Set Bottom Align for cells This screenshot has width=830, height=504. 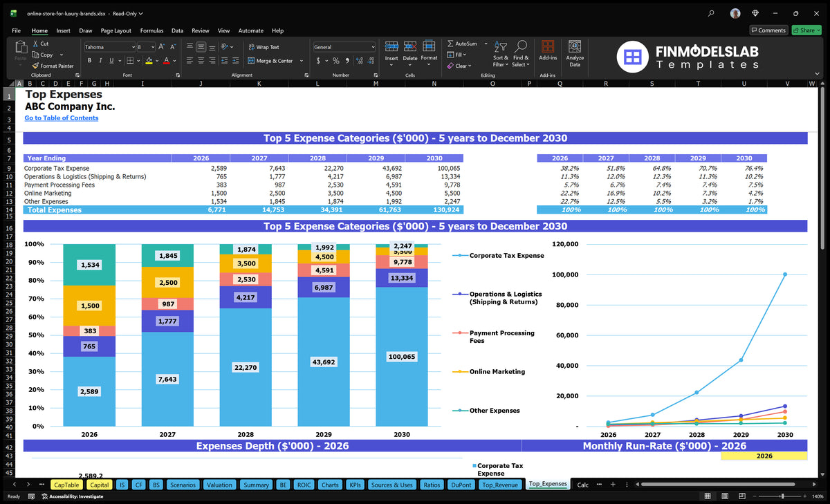[x=212, y=47]
